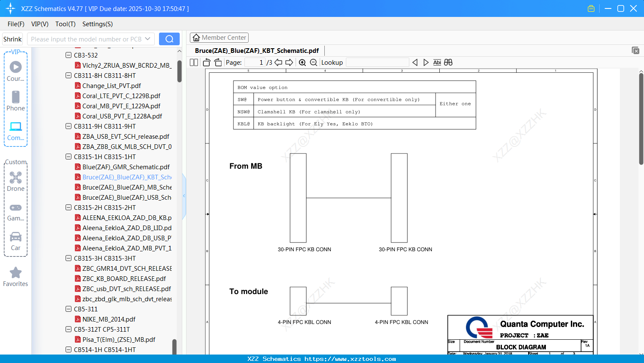Select the Game console category

pos(16,212)
